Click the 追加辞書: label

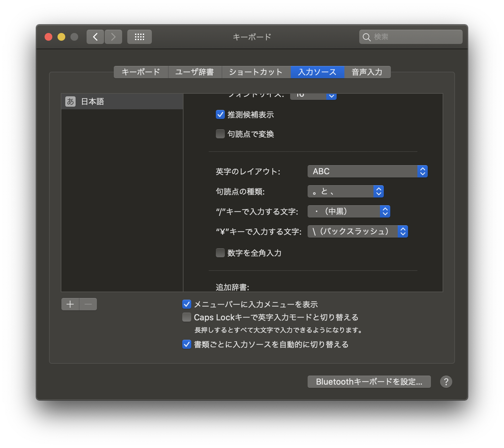(x=233, y=287)
